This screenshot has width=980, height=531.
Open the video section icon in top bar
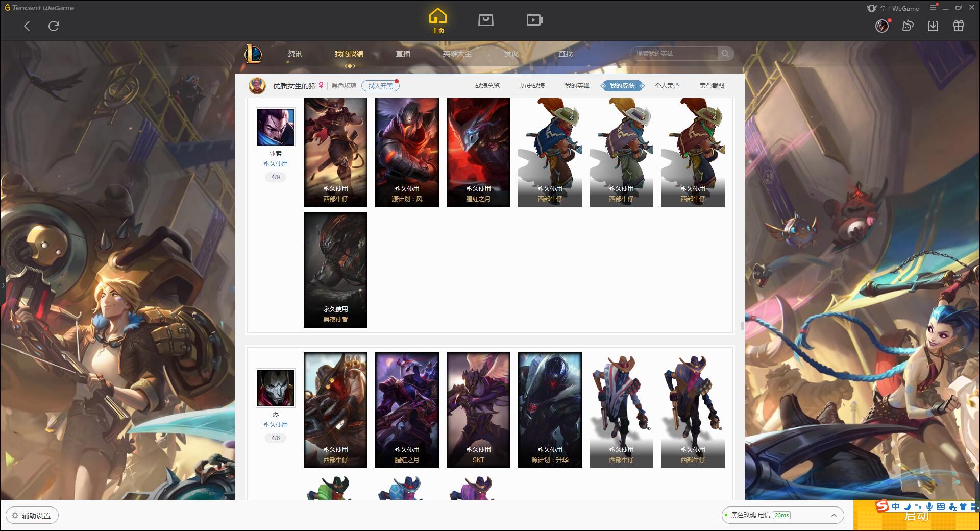534,20
